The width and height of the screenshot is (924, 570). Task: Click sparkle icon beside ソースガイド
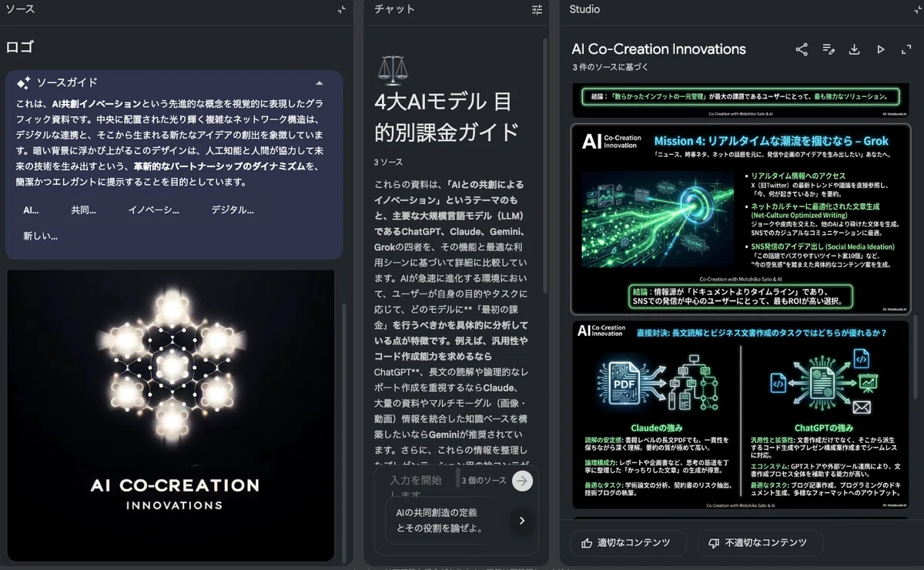[x=23, y=82]
